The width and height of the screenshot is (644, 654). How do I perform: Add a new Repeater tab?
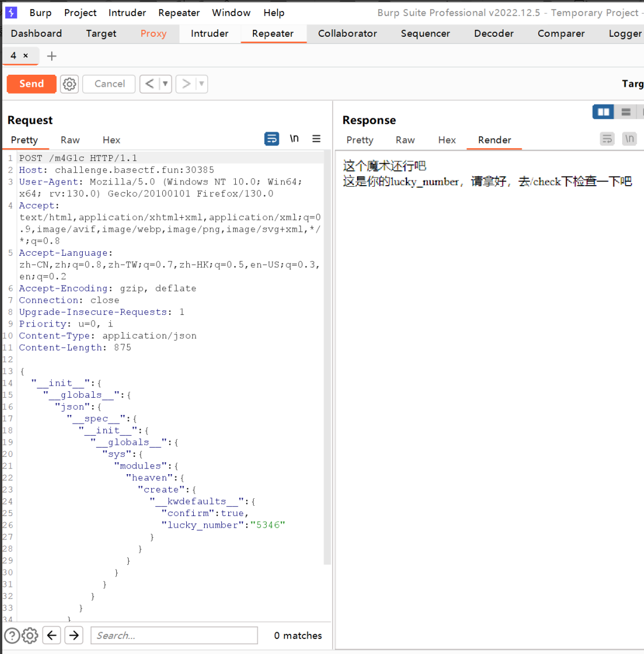(52, 56)
